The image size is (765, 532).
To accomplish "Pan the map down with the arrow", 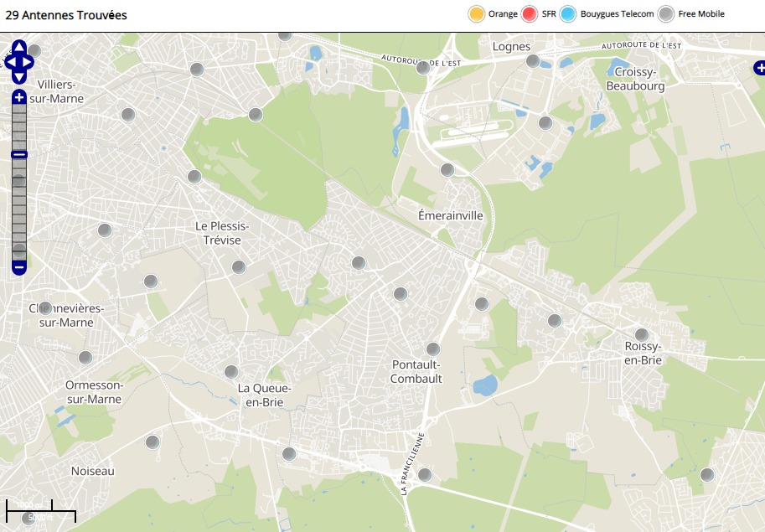I will pos(19,76).
